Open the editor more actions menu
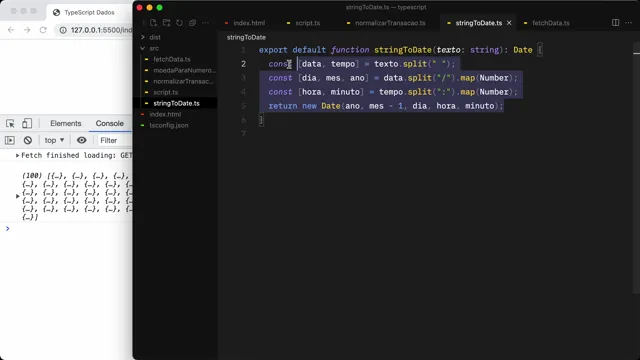Image resolution: width=640 pixels, height=360 pixels. (628, 23)
